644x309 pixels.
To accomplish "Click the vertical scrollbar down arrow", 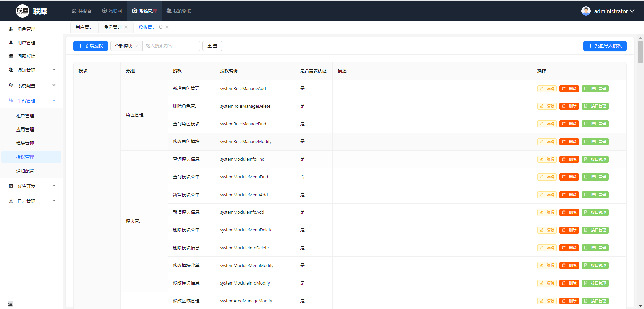I will (640, 306).
